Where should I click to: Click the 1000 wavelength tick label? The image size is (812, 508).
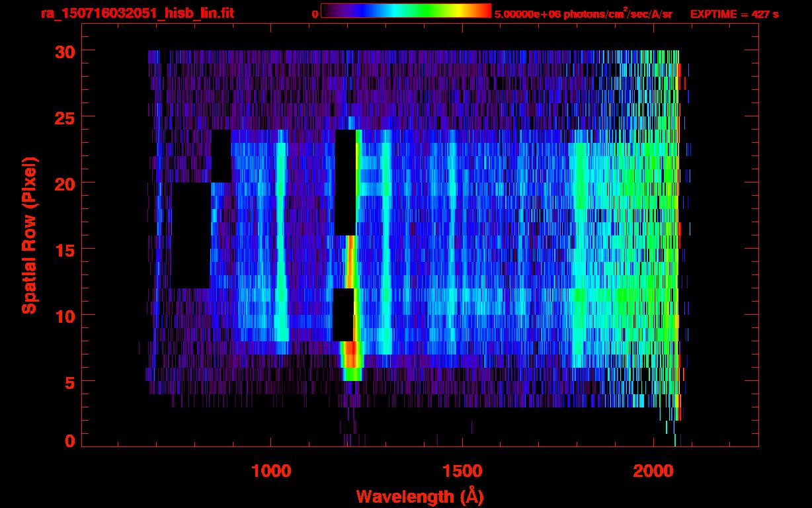tap(271, 470)
